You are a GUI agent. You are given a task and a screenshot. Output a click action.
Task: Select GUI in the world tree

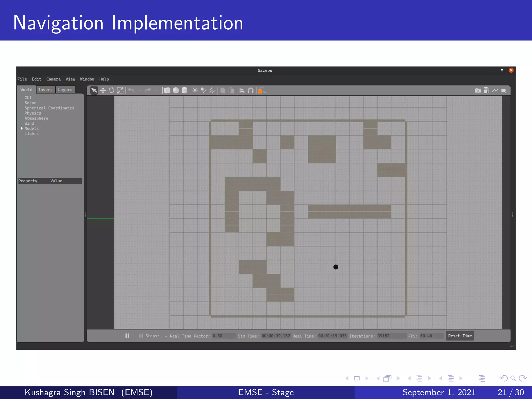pyautogui.click(x=28, y=98)
